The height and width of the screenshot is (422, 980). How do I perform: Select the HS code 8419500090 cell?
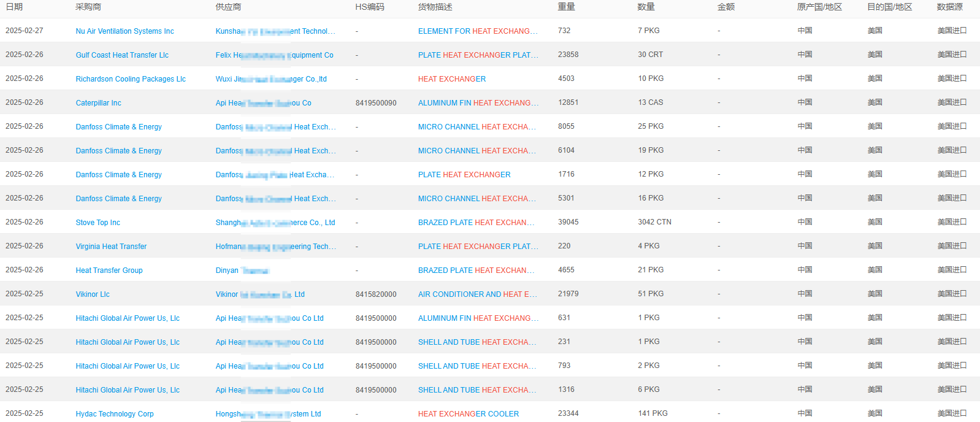(376, 103)
